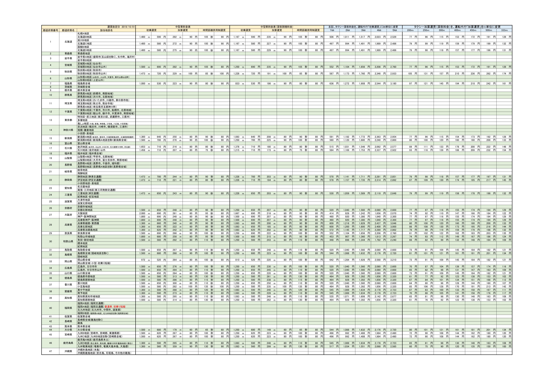The image size is (554, 392).
Task: Select the 福島県全域 district cell
Action: pos(84,83)
